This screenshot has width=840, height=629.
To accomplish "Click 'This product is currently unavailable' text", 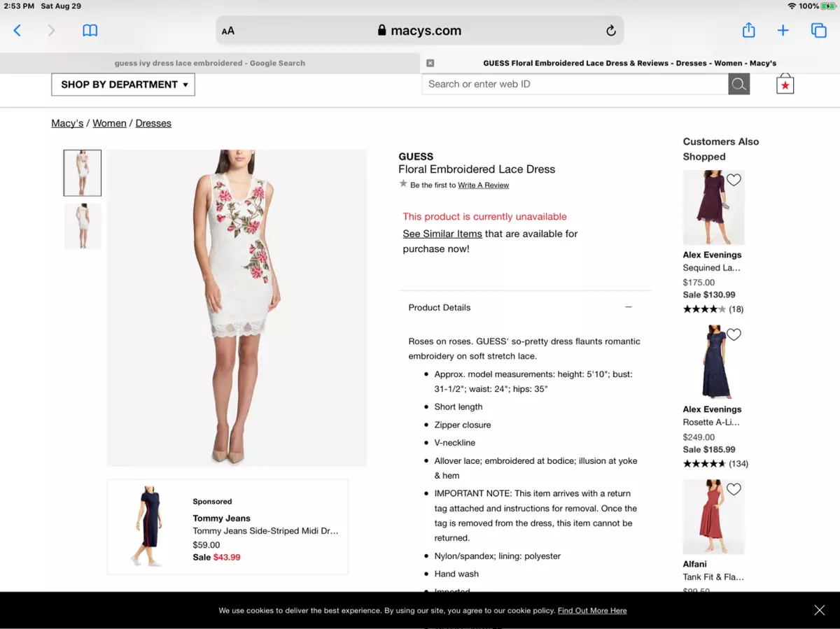I will coord(484,217).
